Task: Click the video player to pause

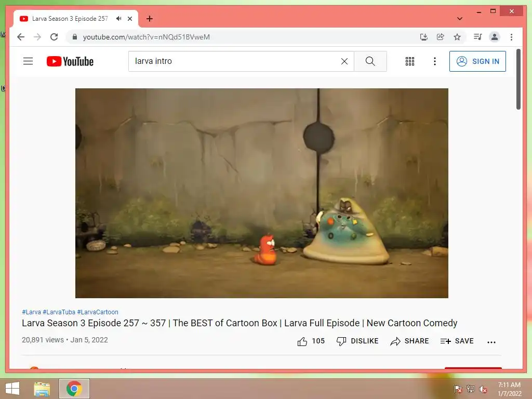Action: tap(262, 193)
